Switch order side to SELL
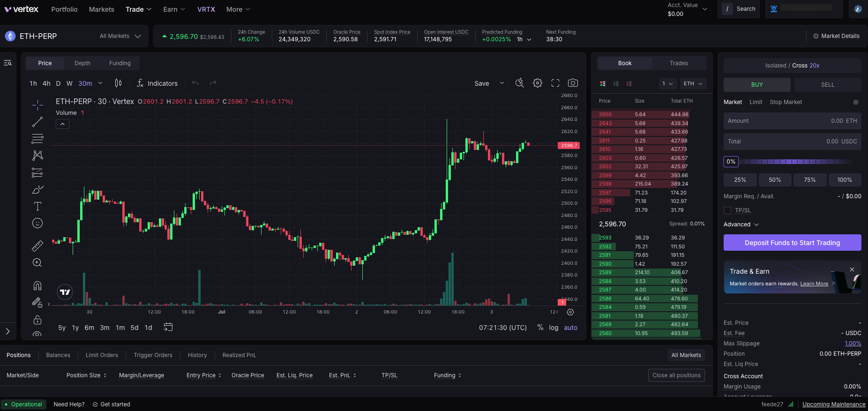This screenshot has width=868, height=411. click(828, 85)
